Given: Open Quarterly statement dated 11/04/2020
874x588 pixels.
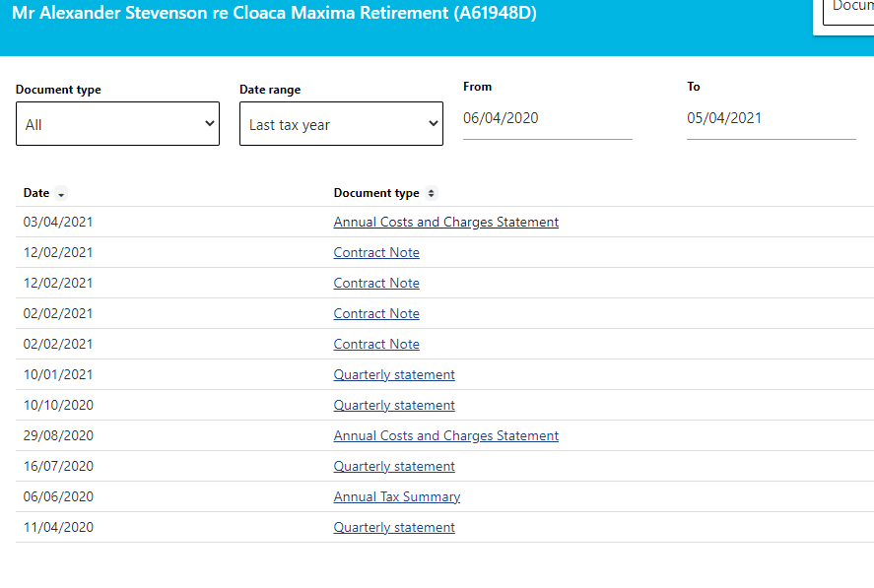Looking at the screenshot, I should click(394, 527).
